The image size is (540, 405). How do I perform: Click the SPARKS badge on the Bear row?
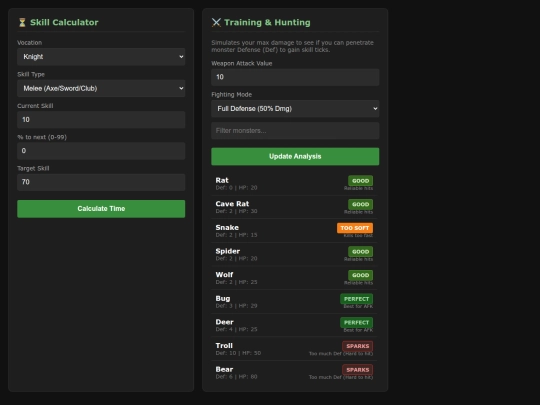pos(357,370)
